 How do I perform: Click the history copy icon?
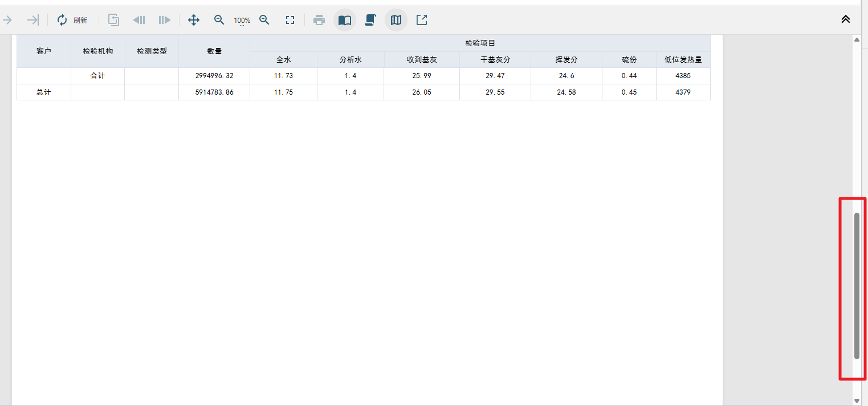tap(114, 20)
